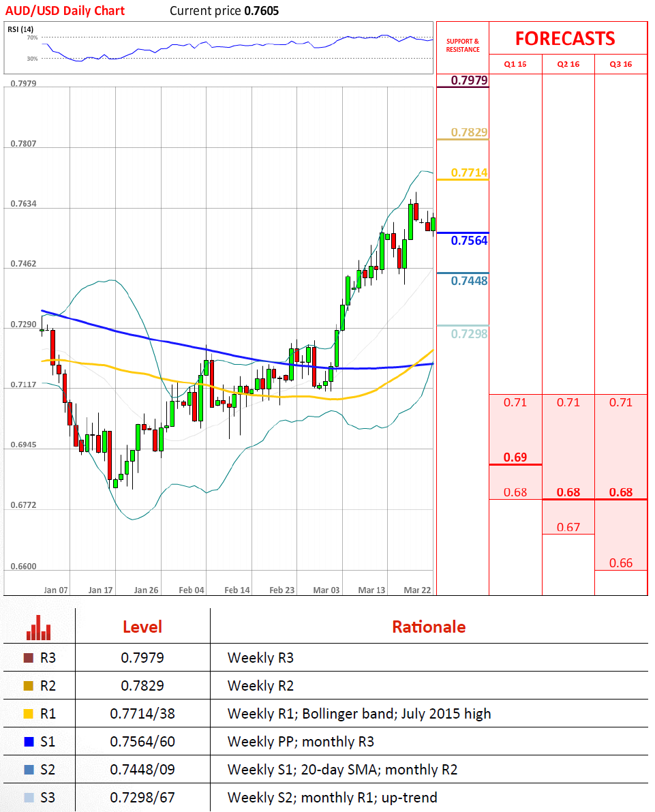
Task: Click the Mar 22 date axis label
Action: click(x=417, y=590)
